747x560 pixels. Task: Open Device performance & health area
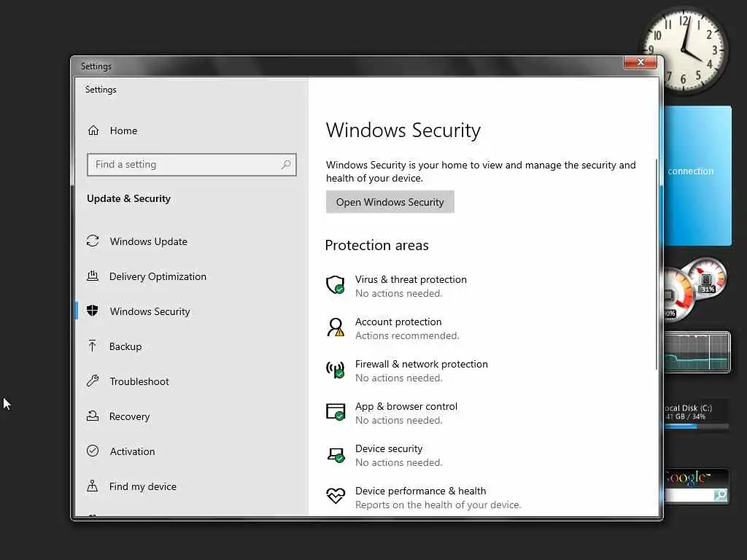424,497
